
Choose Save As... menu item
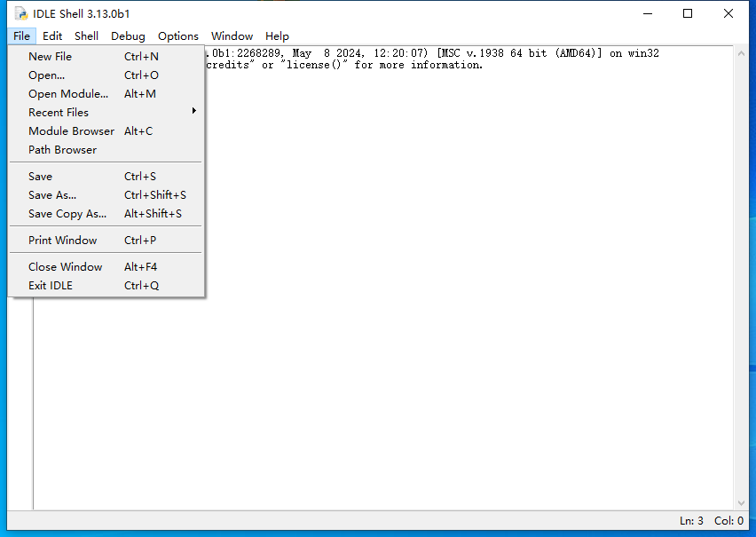106,195
